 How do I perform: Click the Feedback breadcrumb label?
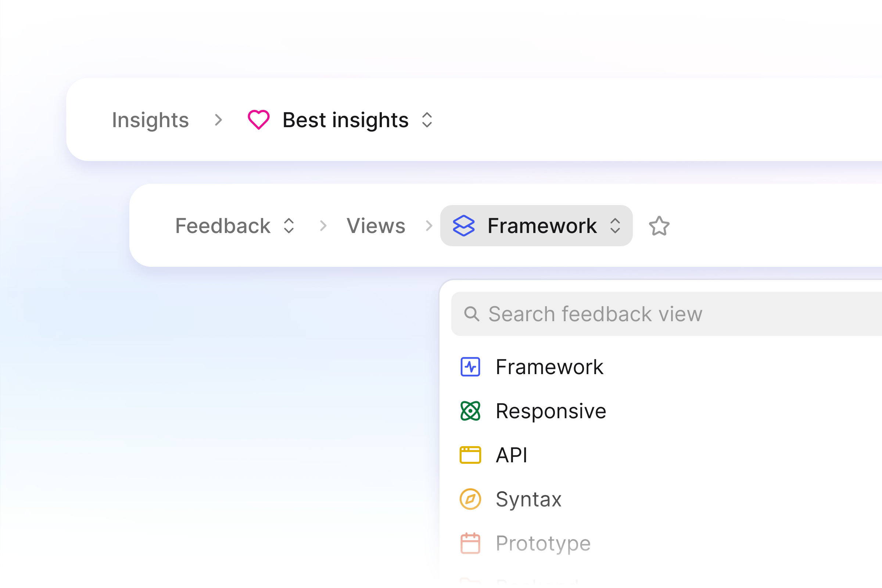coord(223,226)
